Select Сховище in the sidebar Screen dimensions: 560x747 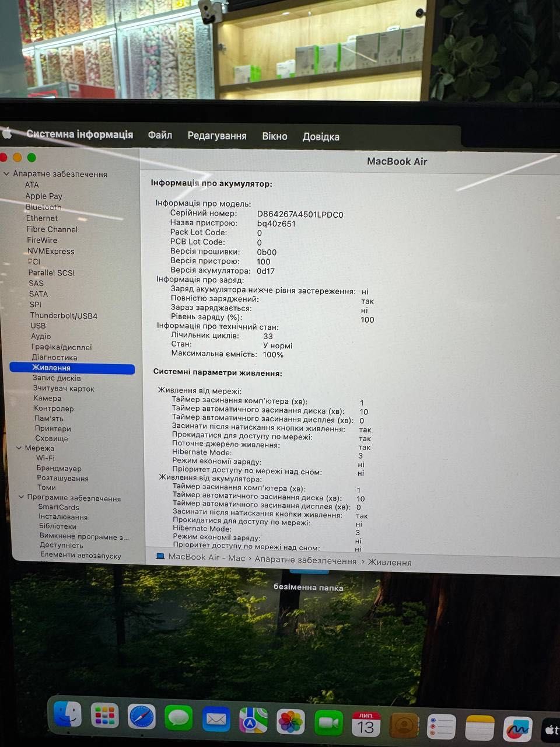(x=51, y=438)
